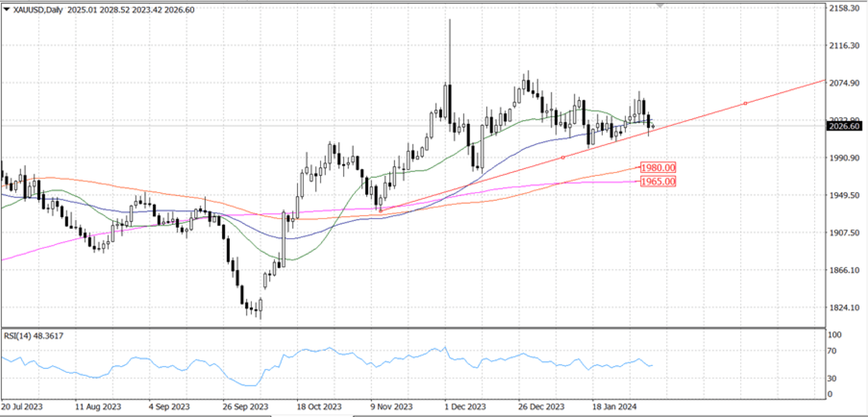The width and height of the screenshot is (868, 417).
Task: Select the red 1980.00 price label
Action: pyautogui.click(x=658, y=168)
